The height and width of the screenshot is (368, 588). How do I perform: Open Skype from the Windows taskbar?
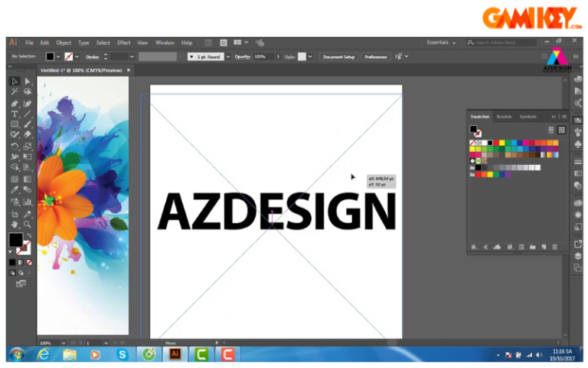(122, 354)
